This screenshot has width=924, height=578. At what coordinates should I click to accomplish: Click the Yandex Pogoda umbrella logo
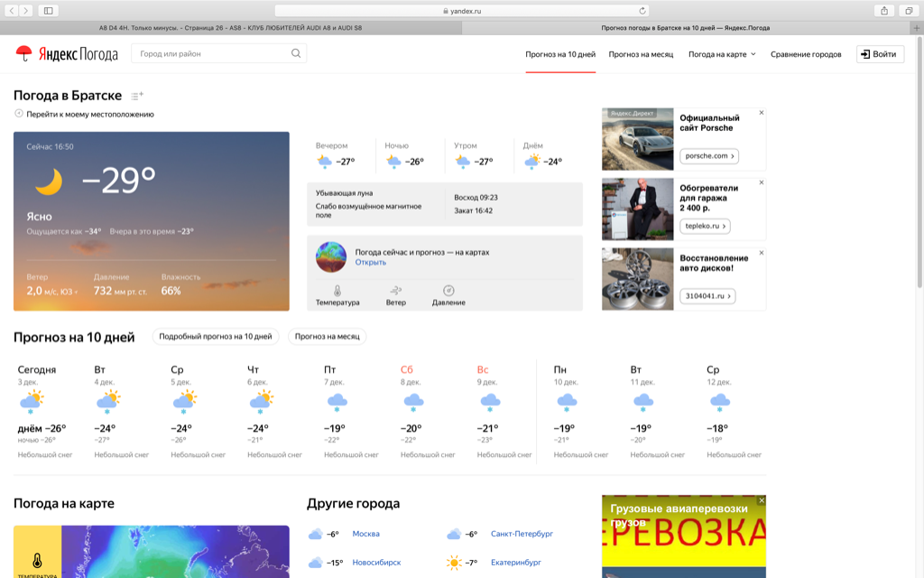(24, 54)
